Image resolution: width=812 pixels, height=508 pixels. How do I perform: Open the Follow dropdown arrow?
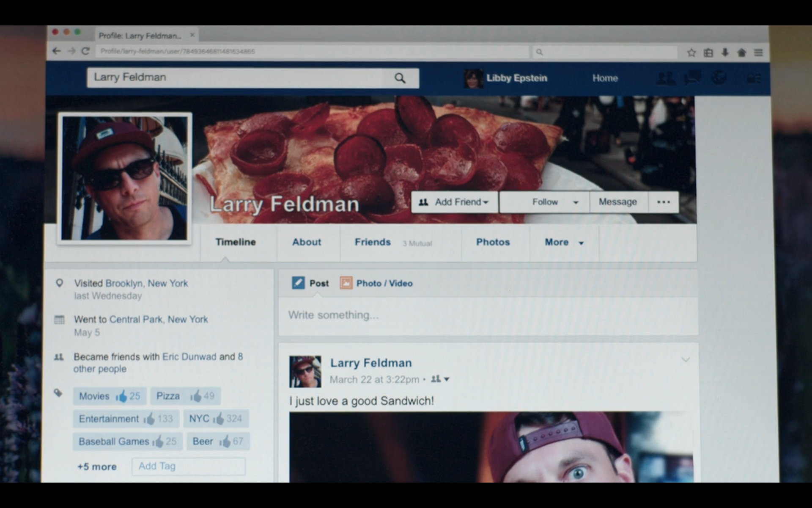click(x=576, y=202)
